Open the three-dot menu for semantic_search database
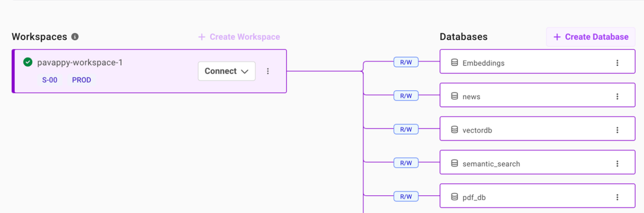Viewport: 644px width, 213px height. (x=617, y=164)
